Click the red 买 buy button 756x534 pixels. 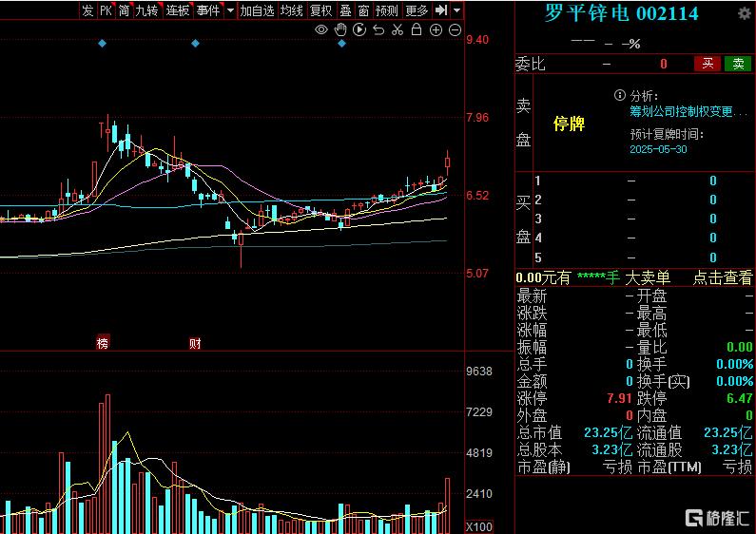point(708,64)
